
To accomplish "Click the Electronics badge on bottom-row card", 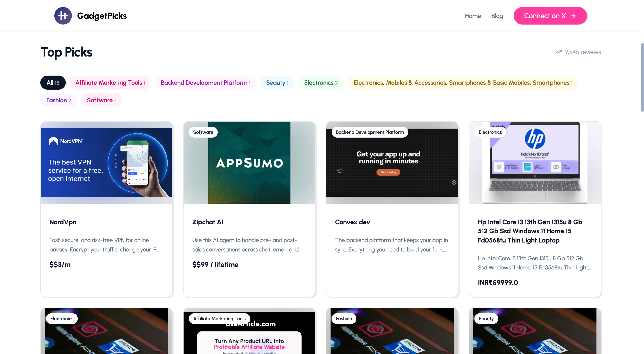I will tap(62, 319).
